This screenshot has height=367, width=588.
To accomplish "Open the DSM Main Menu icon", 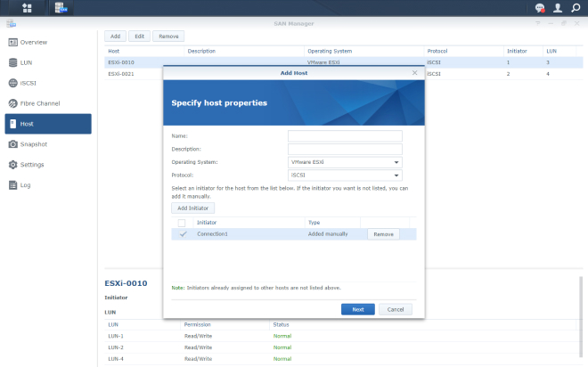I will [x=26, y=8].
